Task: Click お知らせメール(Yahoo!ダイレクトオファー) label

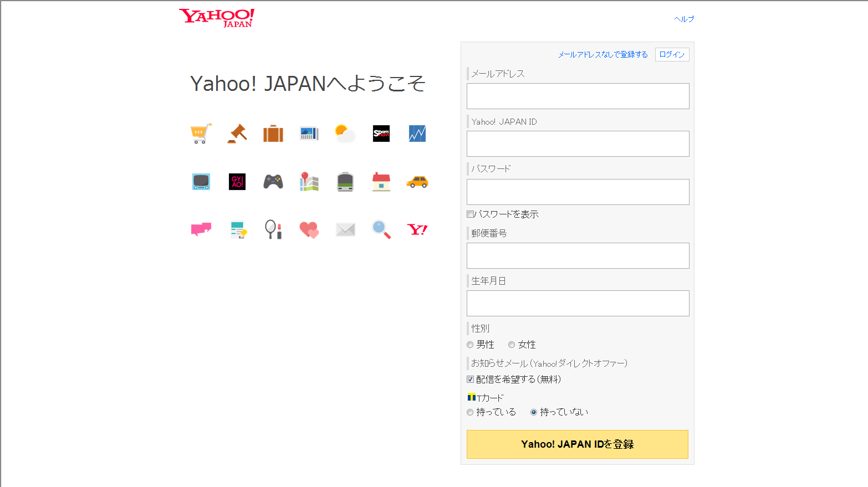Action: tap(549, 363)
